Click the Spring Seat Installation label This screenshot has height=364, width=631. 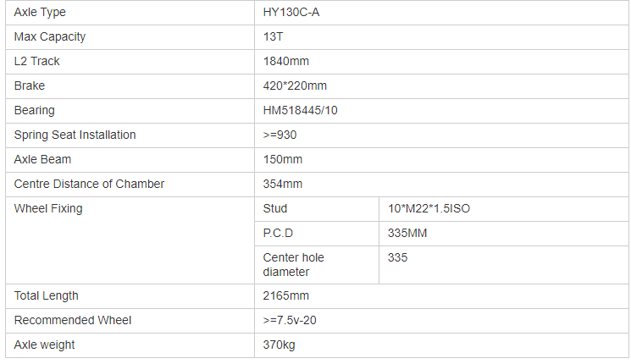pos(75,135)
